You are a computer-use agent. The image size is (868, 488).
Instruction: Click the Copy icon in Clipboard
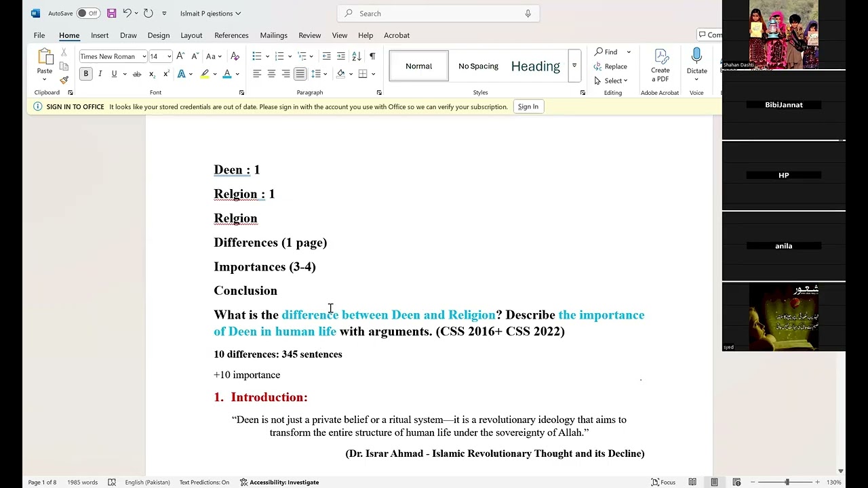point(64,66)
